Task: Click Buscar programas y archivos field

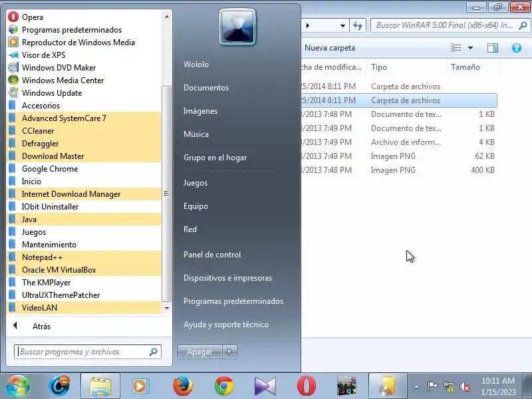Action: click(x=88, y=352)
